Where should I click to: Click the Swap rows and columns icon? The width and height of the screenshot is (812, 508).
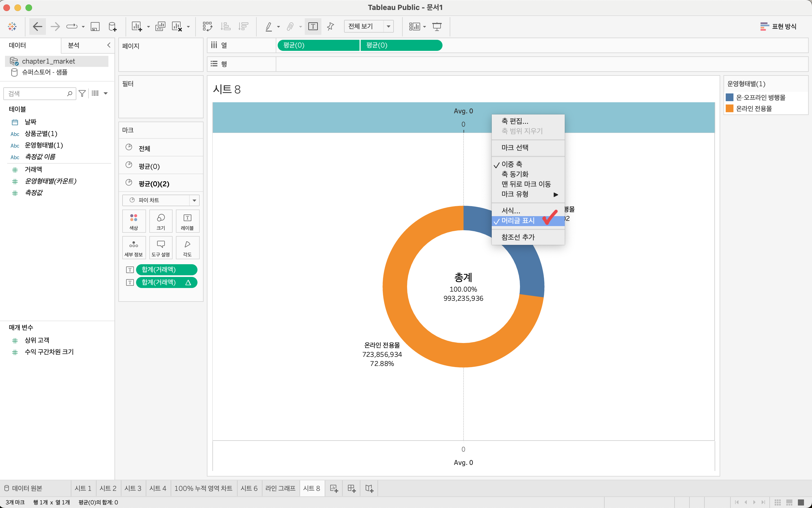point(207,26)
